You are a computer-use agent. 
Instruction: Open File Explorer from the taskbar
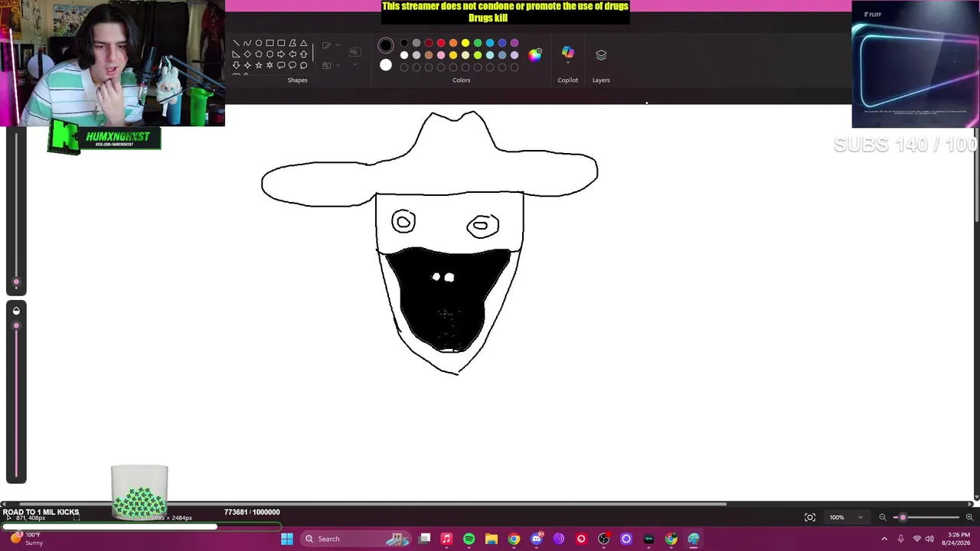pos(492,539)
